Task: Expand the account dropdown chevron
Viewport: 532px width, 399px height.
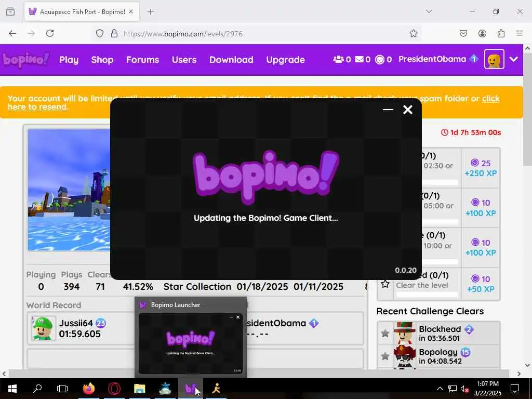Action: pos(514,59)
